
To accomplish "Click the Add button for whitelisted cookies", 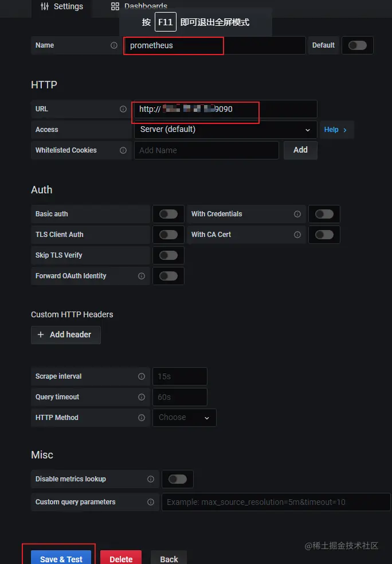I will [x=300, y=150].
